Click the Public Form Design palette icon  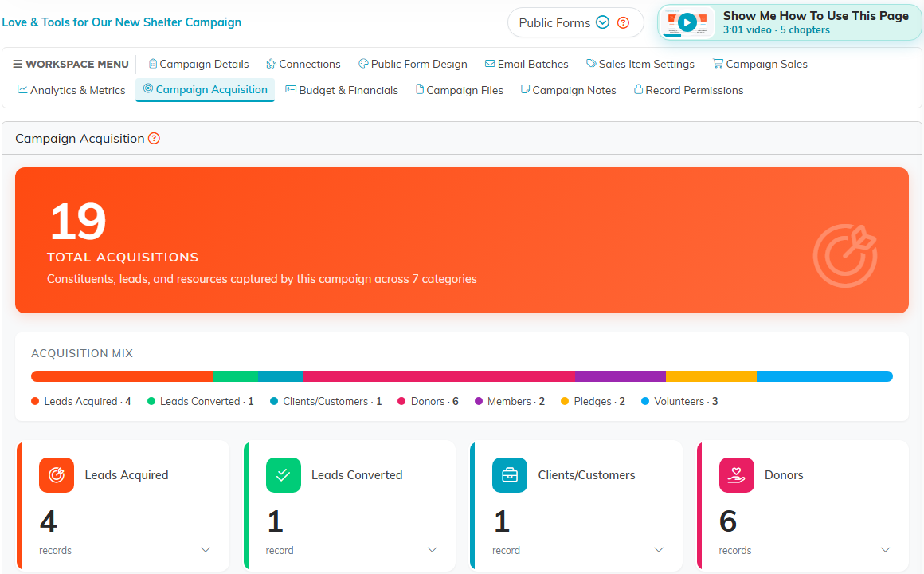(363, 64)
